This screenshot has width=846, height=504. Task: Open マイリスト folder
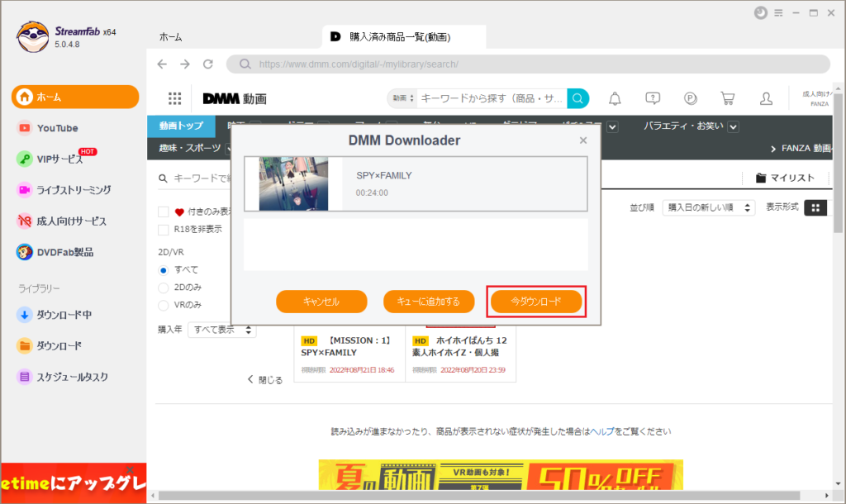click(x=785, y=178)
